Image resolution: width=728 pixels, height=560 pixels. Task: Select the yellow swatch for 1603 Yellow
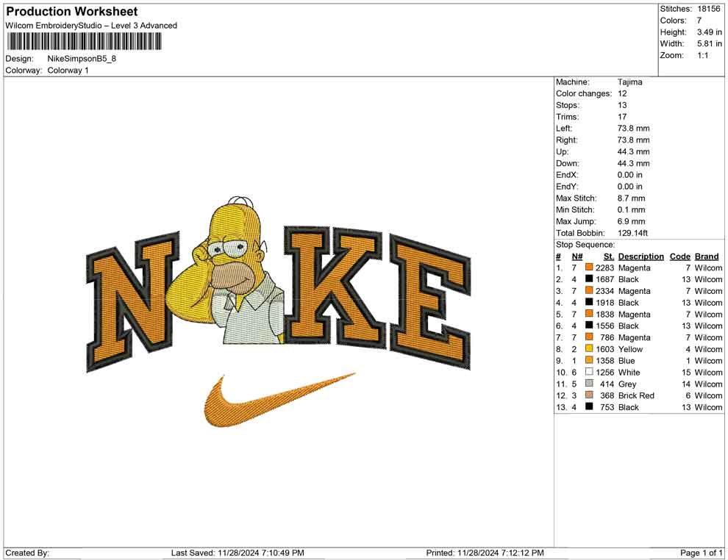coord(589,348)
